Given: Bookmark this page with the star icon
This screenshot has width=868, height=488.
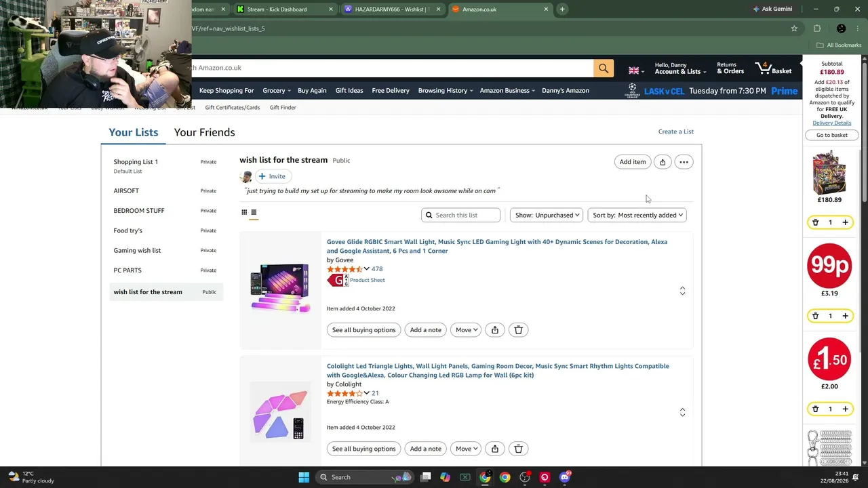Looking at the screenshot, I should pyautogui.click(x=794, y=28).
